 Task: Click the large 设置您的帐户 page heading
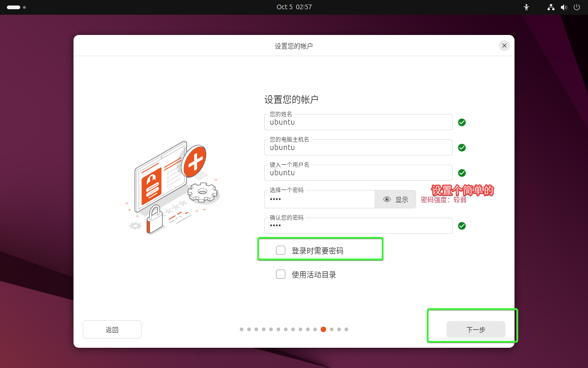(291, 99)
